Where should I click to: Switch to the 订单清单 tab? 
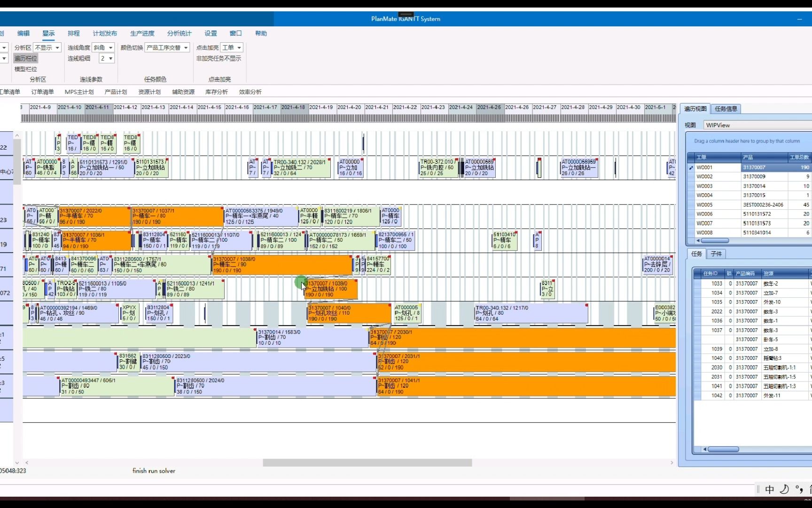42,92
